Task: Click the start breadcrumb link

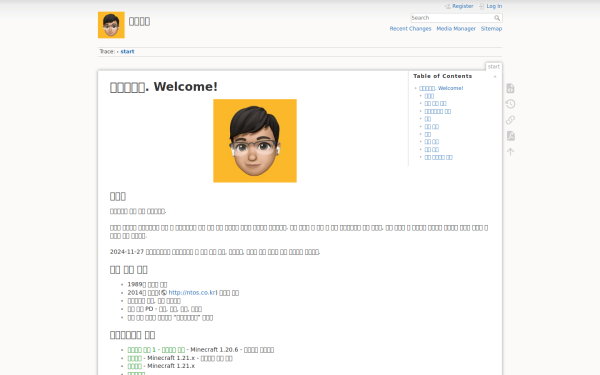Action: tap(127, 52)
